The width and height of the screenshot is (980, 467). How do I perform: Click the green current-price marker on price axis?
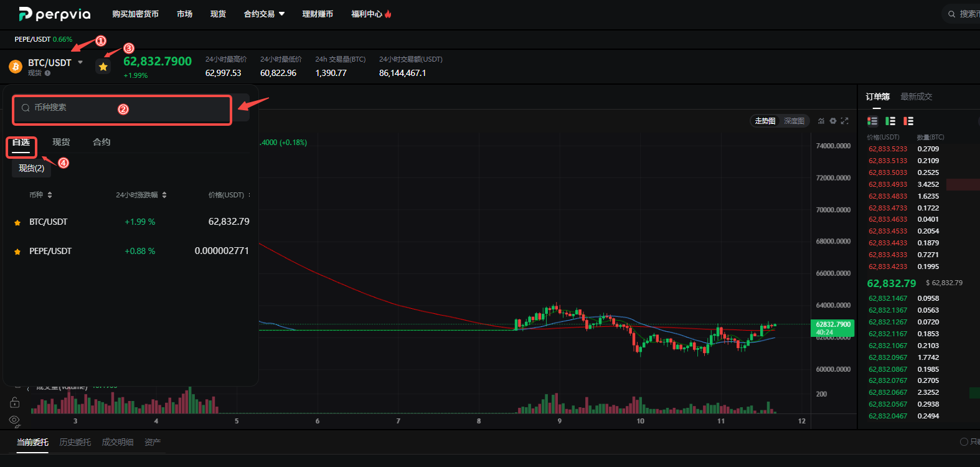pyautogui.click(x=833, y=328)
